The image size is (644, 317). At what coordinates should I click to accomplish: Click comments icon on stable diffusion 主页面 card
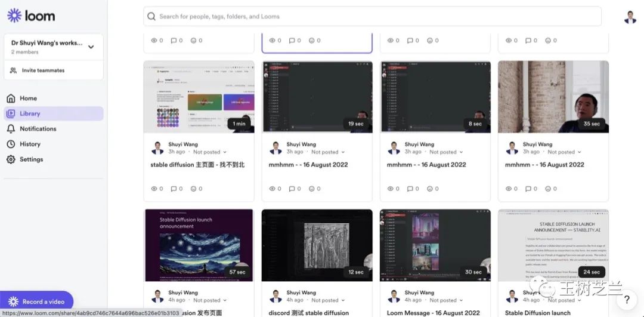tap(174, 189)
